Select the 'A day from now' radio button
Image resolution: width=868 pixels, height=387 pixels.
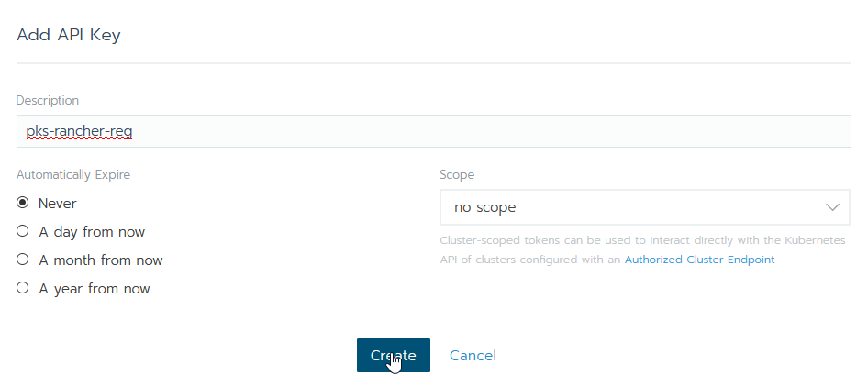click(x=23, y=231)
